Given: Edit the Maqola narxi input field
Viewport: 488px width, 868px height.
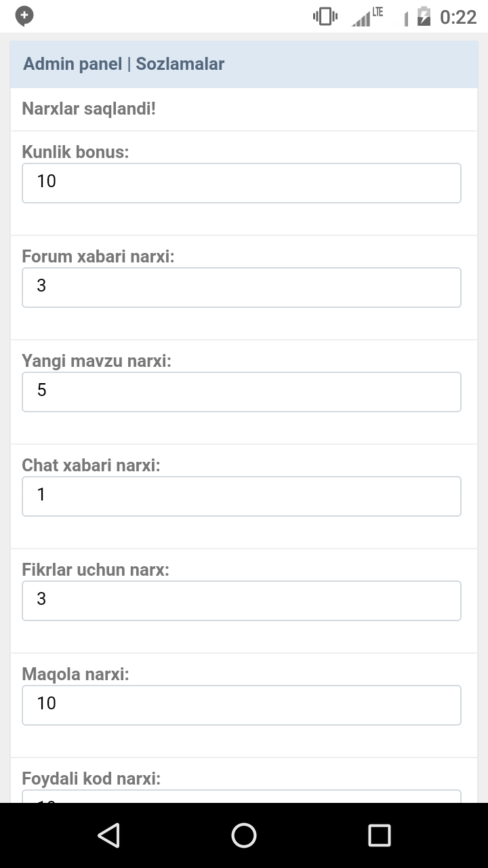Looking at the screenshot, I should tap(241, 705).
